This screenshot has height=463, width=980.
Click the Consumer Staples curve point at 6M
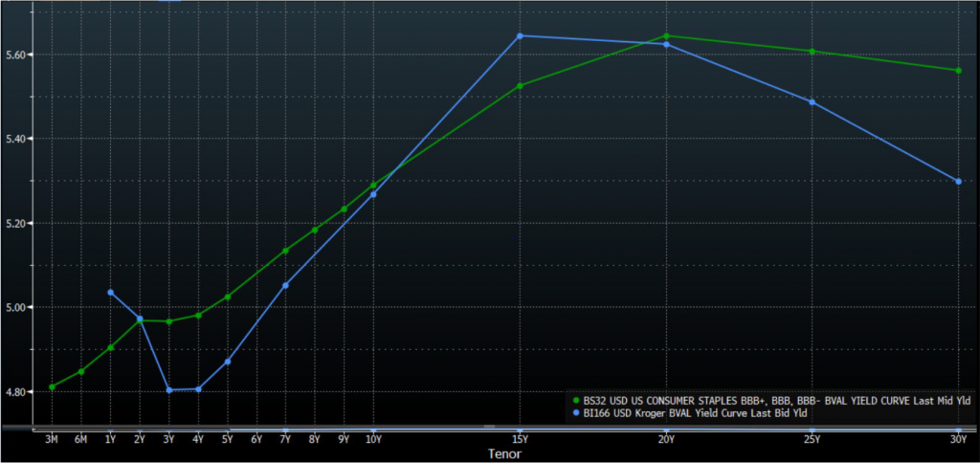point(81,371)
